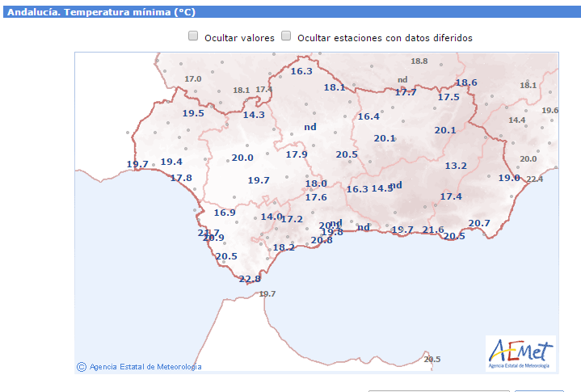The height and width of the screenshot is (392, 581).
Task: Click the 17.9 station value
Action: click(297, 154)
